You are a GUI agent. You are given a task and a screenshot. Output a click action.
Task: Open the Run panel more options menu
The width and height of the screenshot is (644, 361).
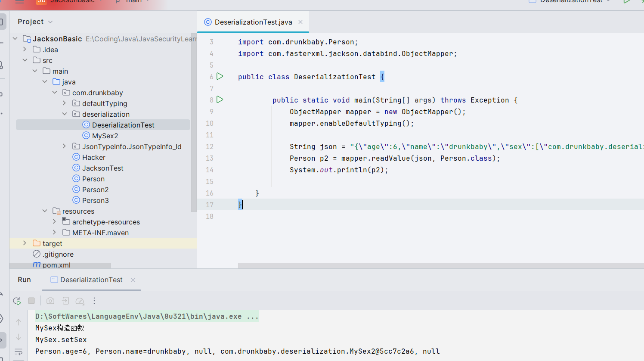tap(94, 301)
